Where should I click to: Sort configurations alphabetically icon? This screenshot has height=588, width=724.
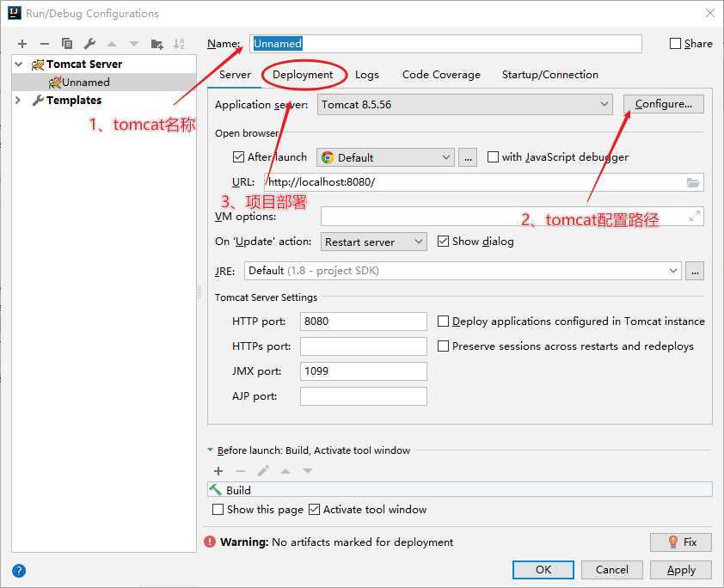tap(179, 44)
